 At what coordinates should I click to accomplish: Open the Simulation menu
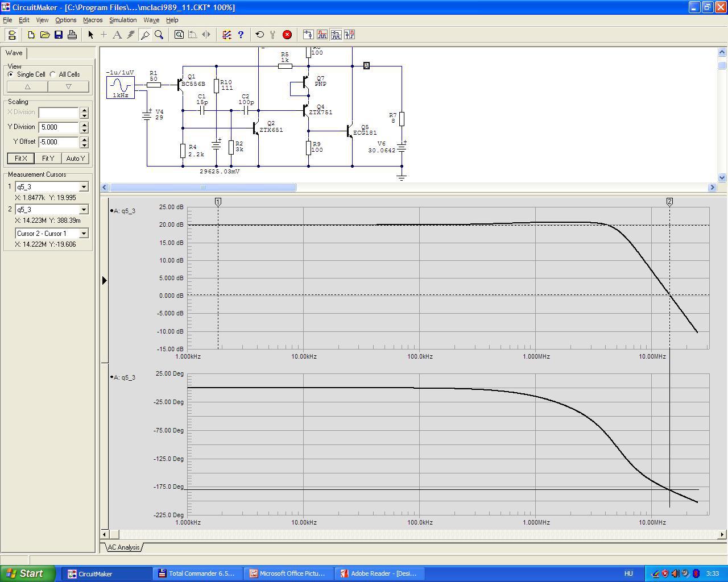click(x=123, y=20)
